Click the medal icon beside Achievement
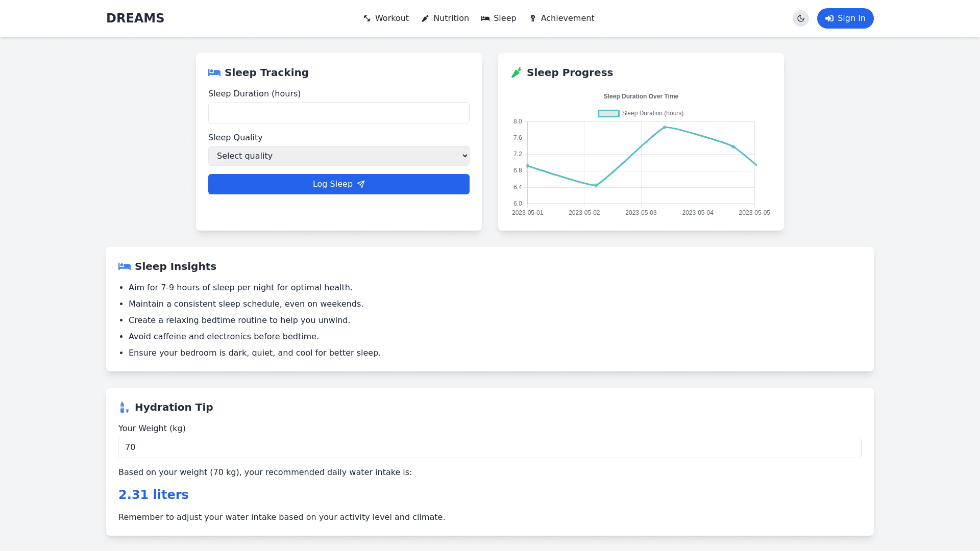The width and height of the screenshot is (980, 551). pyautogui.click(x=533, y=18)
